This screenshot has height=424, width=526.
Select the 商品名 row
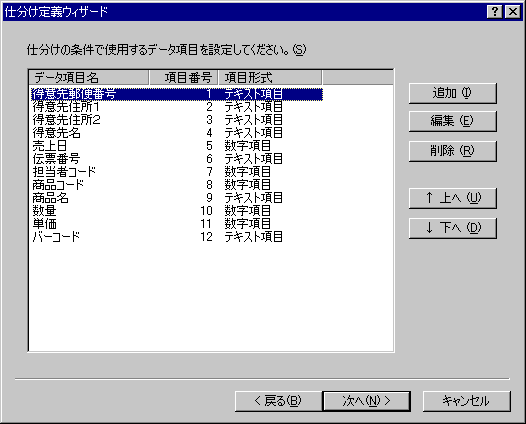tap(177, 198)
